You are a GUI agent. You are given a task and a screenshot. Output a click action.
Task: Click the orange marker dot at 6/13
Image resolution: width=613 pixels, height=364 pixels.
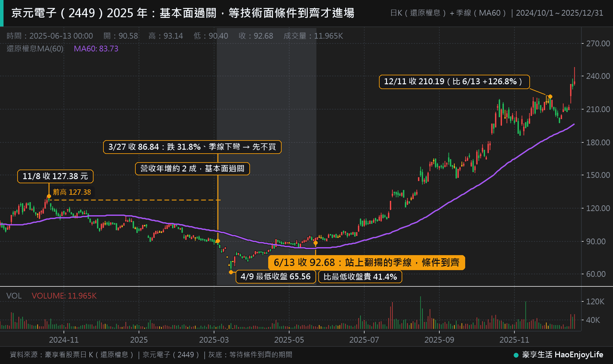pos(315,243)
